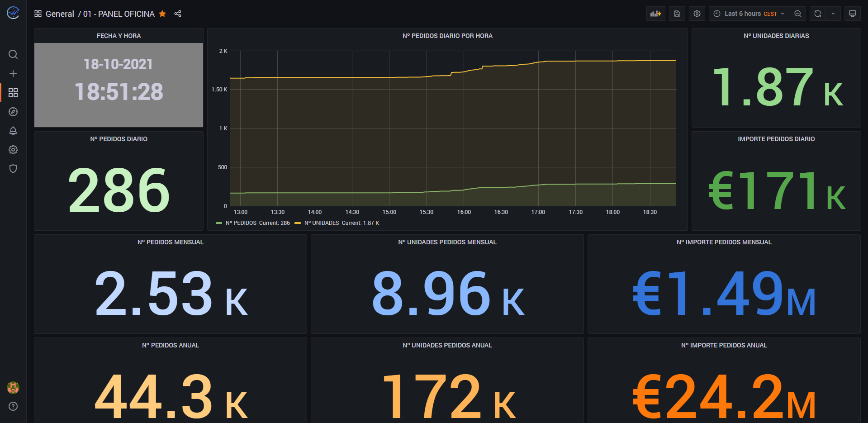Open the Nº PEDIDOS DIARIO panel title menu
This screenshot has height=423, width=868.
point(119,139)
